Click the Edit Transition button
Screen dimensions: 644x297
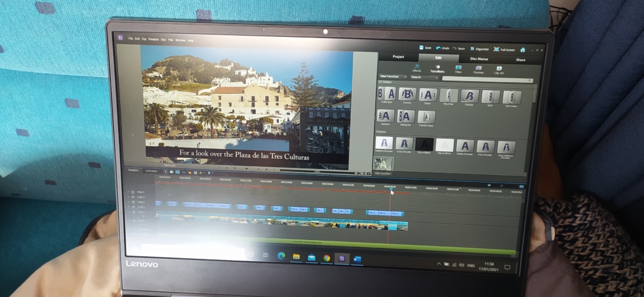(x=383, y=173)
